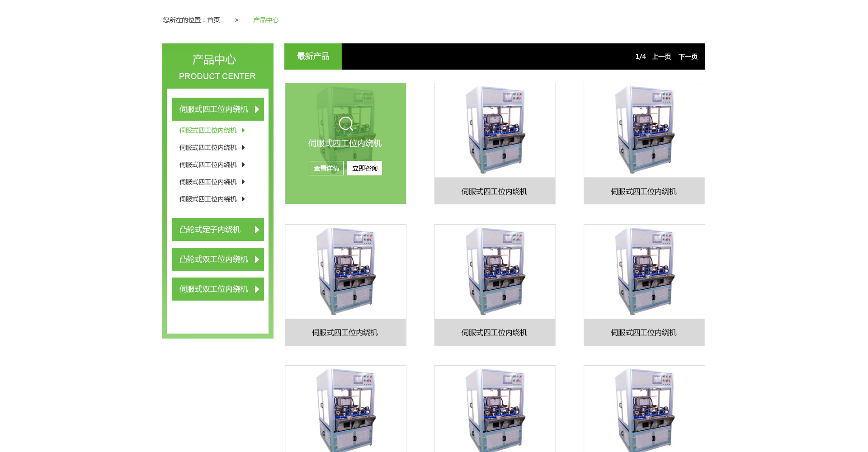Select last submenu item 伺服式四工位内绕机
The width and height of the screenshot is (868, 452).
(208, 199)
